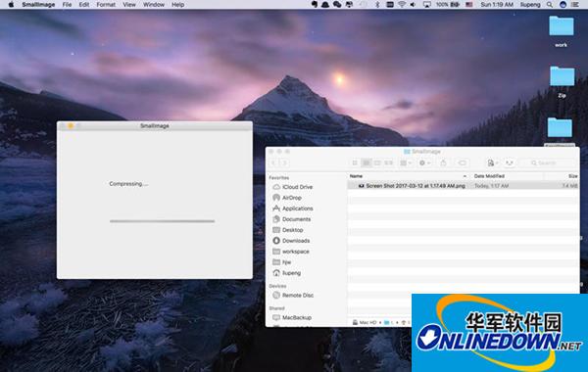Open the AirPlay display menu
588x372 pixels.
(426, 5)
